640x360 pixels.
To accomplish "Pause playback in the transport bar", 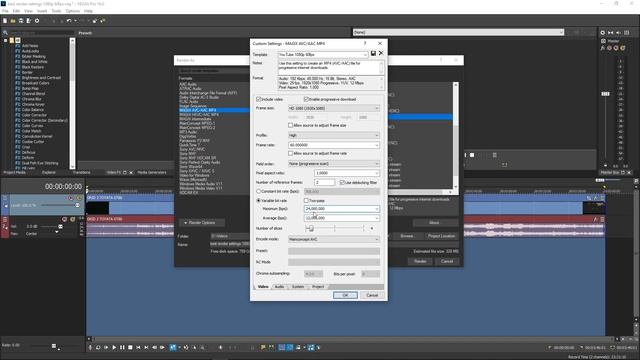I will coord(122,347).
